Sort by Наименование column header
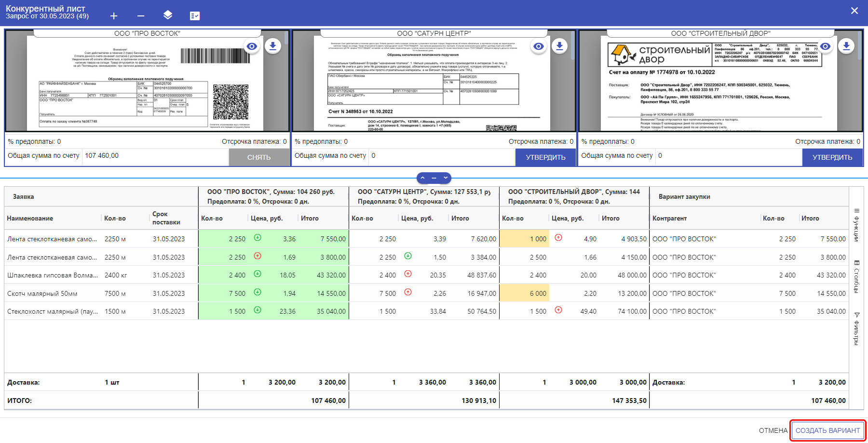The width and height of the screenshot is (868, 443). 30,219
